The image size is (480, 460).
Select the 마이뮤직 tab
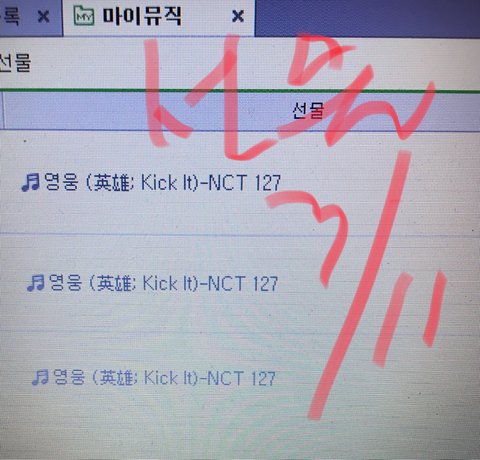[159, 17]
